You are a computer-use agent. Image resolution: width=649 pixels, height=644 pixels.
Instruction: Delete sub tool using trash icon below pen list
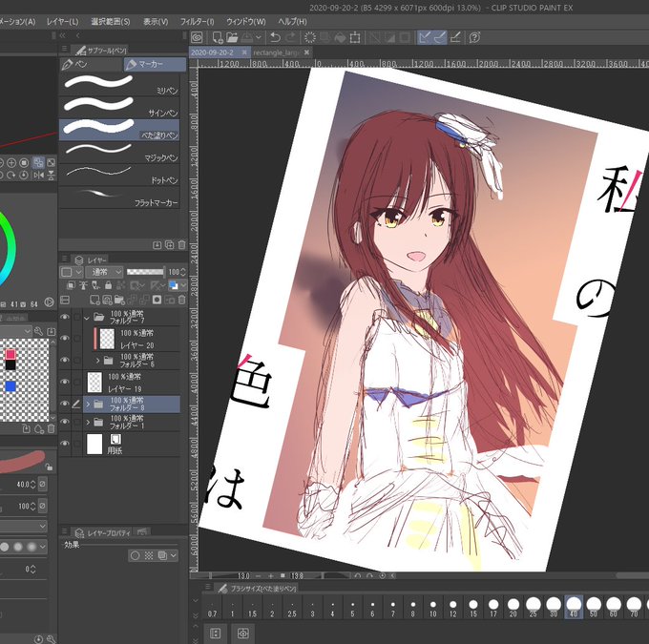(x=181, y=245)
